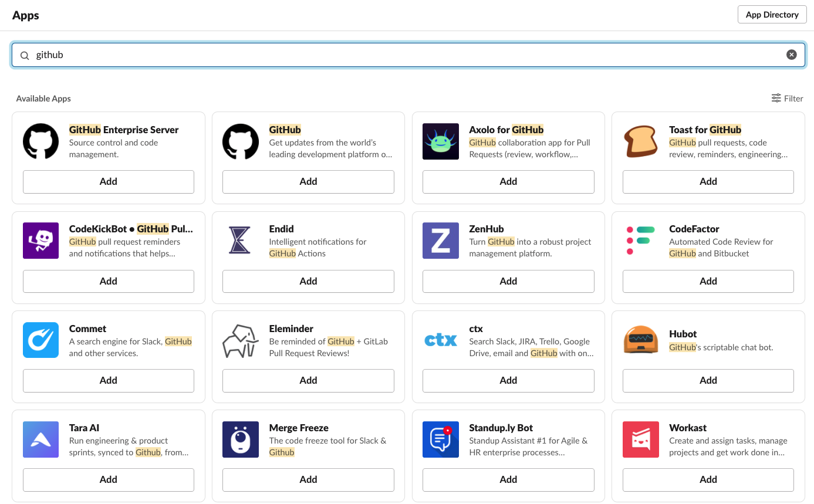Open the GitHub app title
This screenshot has width=814, height=504.
point(285,130)
